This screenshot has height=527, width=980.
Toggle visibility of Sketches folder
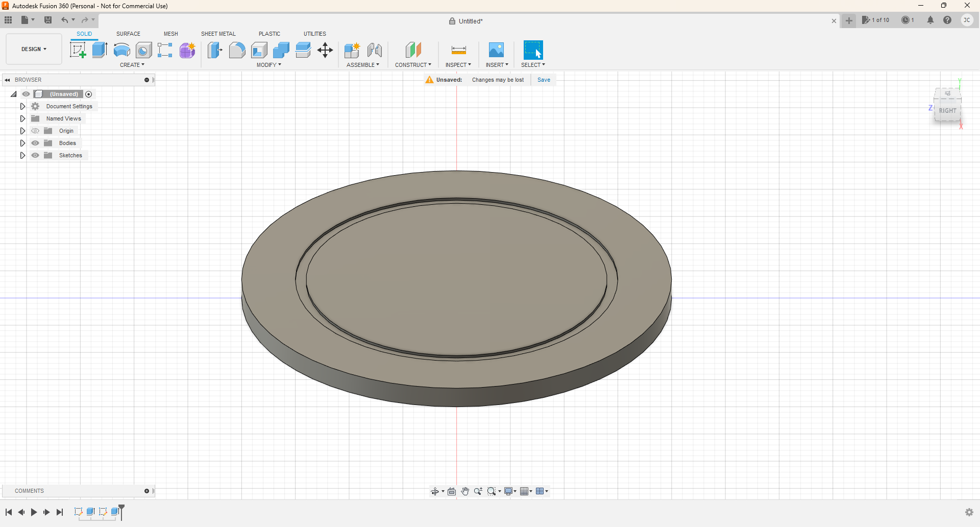(35, 155)
